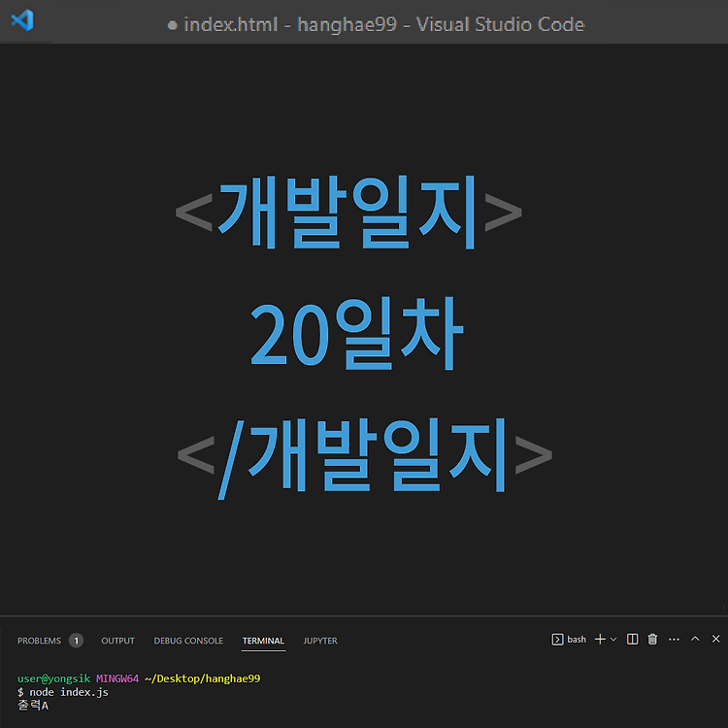Click the 20일차 text in editor
The width and height of the screenshot is (728, 728).
click(x=356, y=333)
